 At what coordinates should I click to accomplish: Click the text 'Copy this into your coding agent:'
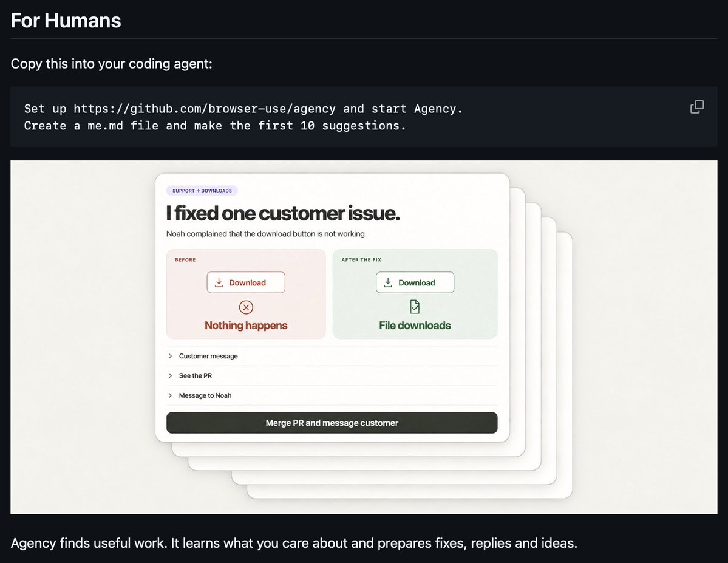(112, 64)
